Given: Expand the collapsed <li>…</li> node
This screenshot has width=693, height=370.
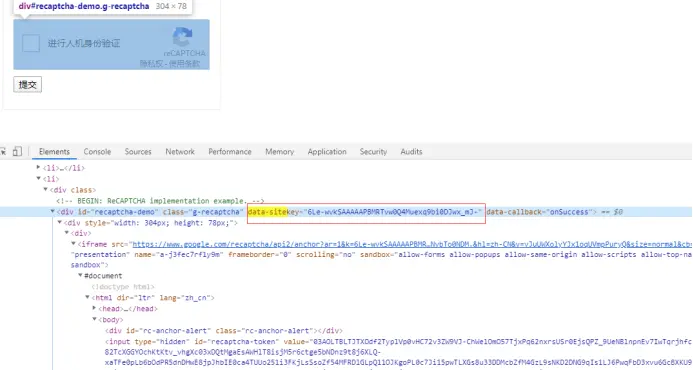Looking at the screenshot, I should (38, 168).
